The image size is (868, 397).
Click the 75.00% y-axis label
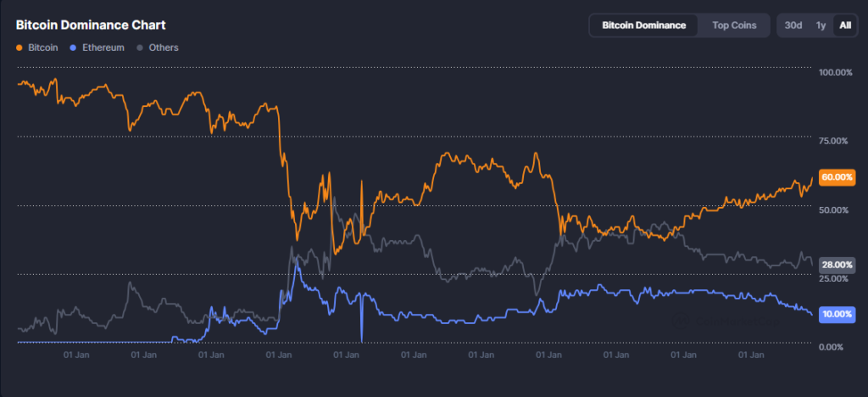coord(835,141)
